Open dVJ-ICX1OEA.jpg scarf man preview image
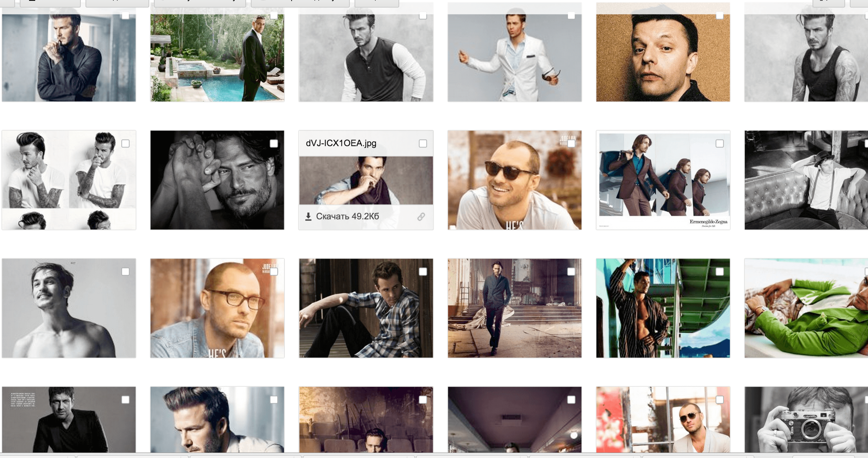 366,180
